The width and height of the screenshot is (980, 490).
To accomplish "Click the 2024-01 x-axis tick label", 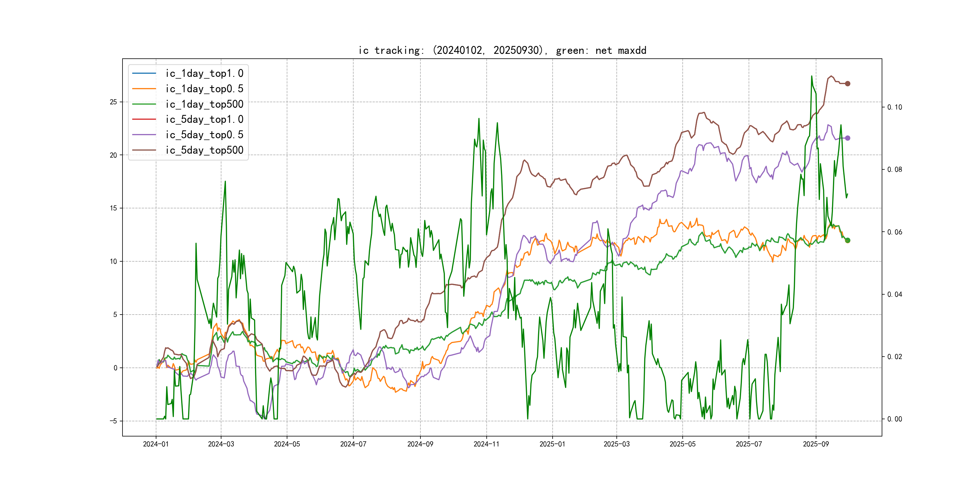I will [x=155, y=444].
